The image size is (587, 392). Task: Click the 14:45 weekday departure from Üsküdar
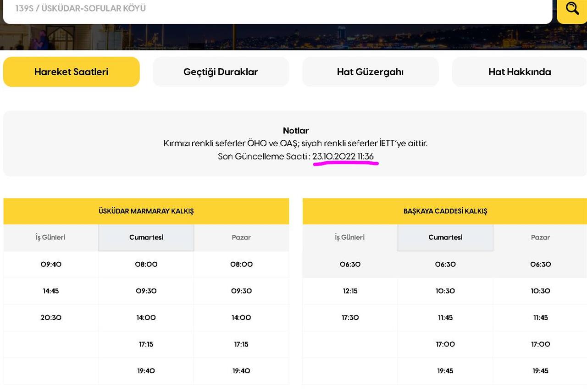pos(50,291)
